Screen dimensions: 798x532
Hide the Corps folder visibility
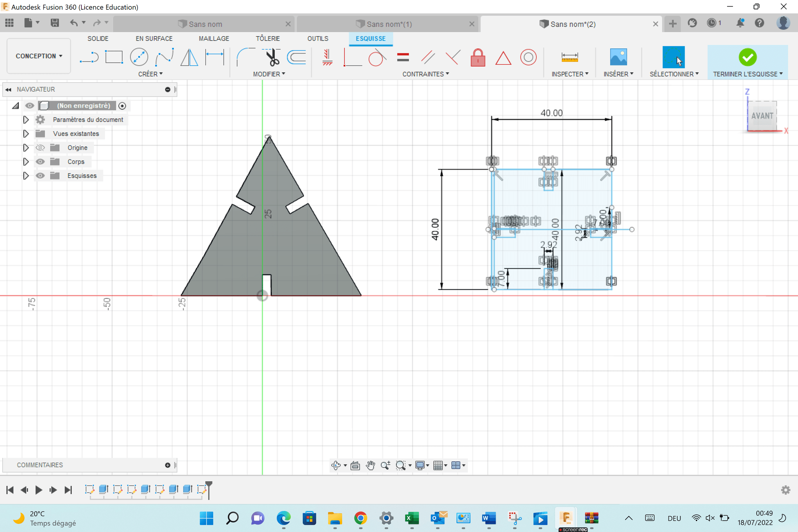coord(40,162)
